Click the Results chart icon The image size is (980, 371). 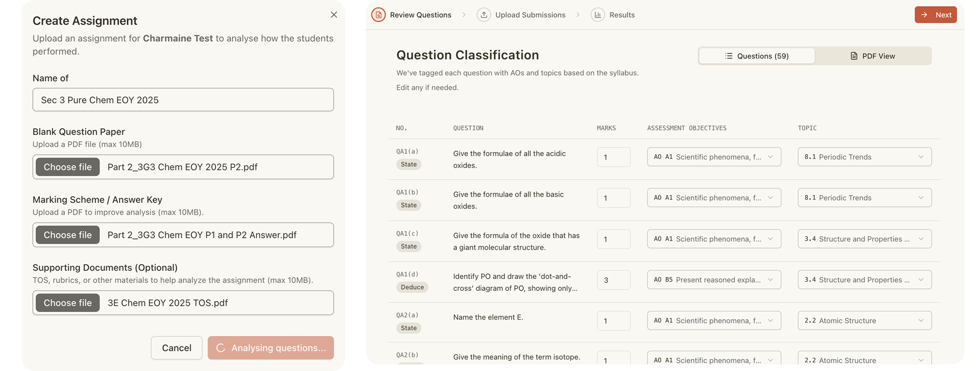point(598,15)
